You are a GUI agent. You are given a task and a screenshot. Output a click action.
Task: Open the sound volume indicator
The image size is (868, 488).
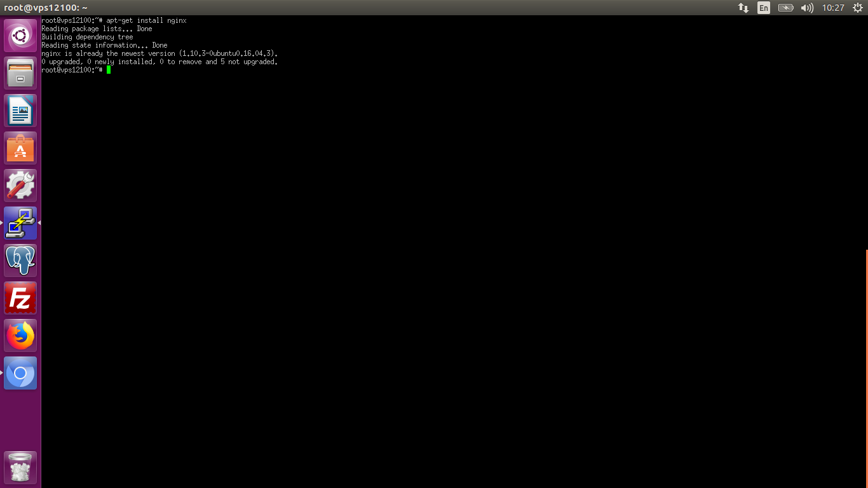(807, 8)
